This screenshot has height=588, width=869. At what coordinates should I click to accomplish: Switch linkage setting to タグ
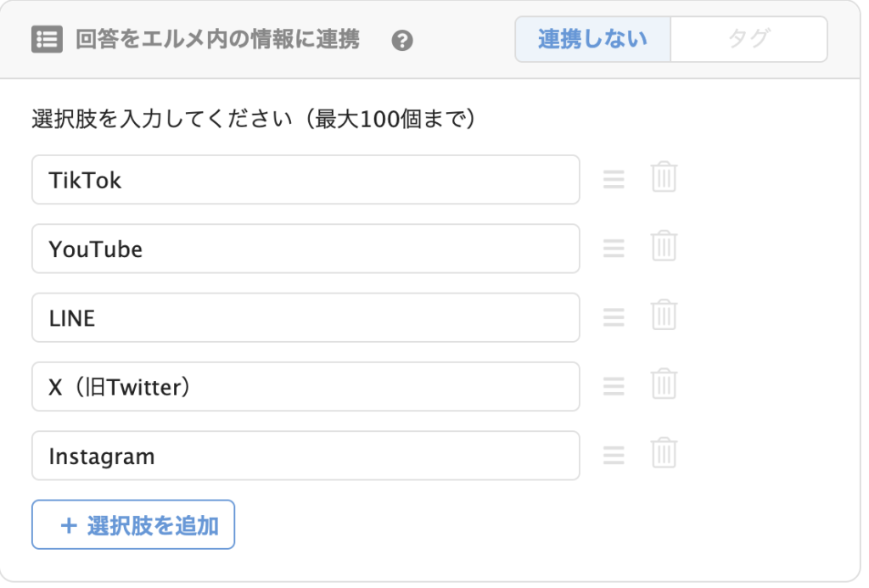click(748, 39)
